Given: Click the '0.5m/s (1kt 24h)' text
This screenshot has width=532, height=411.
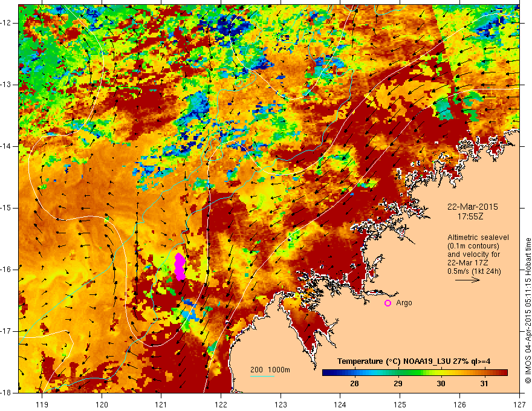Looking at the screenshot, I should pyautogui.click(x=474, y=271).
